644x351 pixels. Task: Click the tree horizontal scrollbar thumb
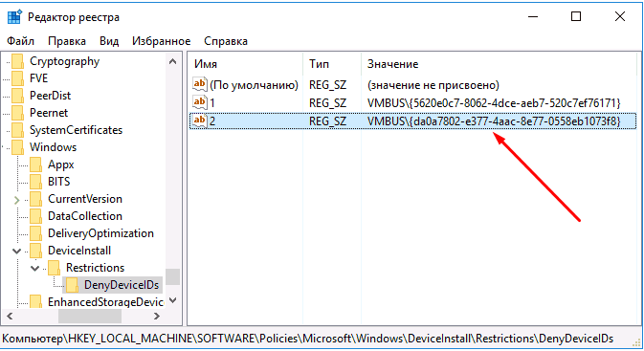click(x=90, y=317)
